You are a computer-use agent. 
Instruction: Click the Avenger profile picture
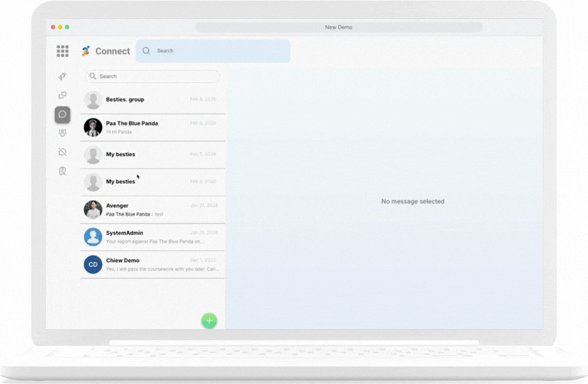click(93, 210)
